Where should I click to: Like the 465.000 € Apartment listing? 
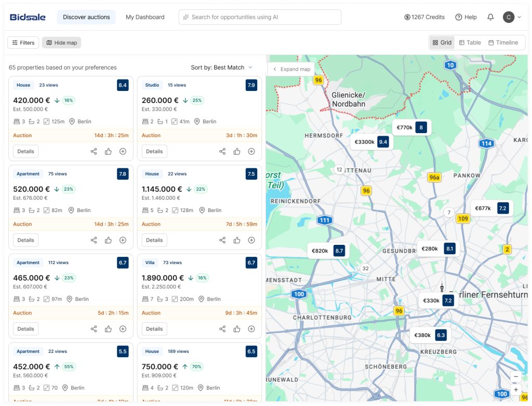pyautogui.click(x=108, y=329)
